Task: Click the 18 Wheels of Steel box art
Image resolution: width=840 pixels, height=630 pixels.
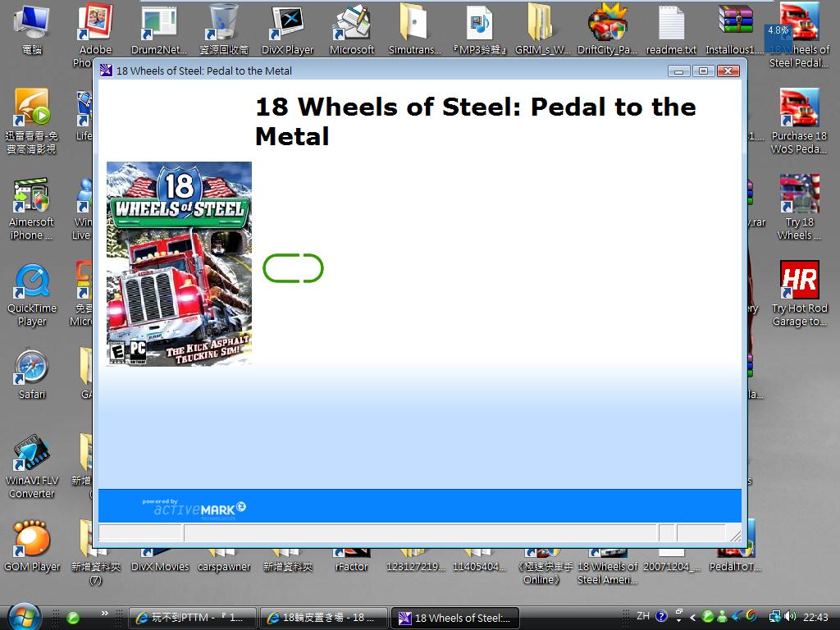Action: (x=179, y=263)
